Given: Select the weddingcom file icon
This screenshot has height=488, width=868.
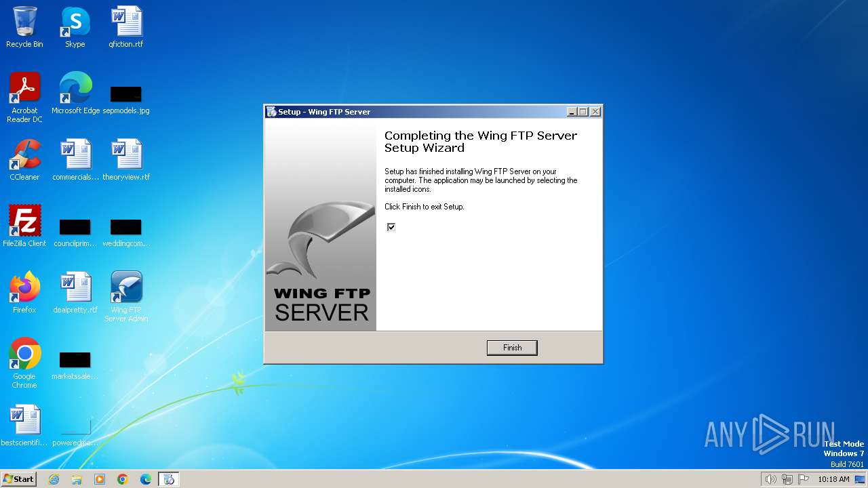Looking at the screenshot, I should (126, 232).
